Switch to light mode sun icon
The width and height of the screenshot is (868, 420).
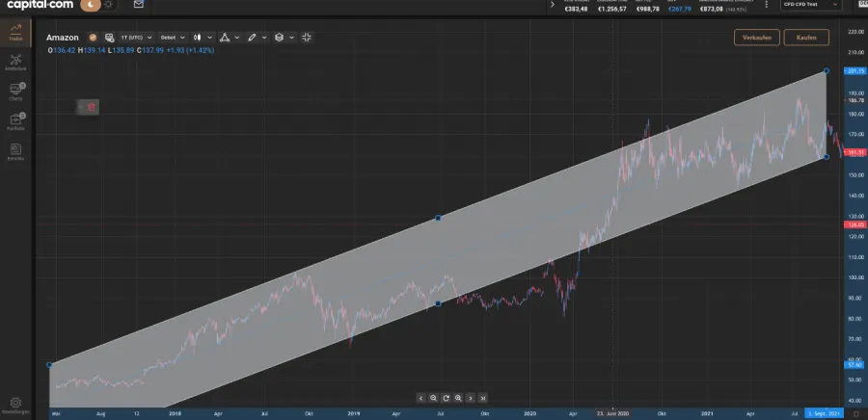click(108, 5)
